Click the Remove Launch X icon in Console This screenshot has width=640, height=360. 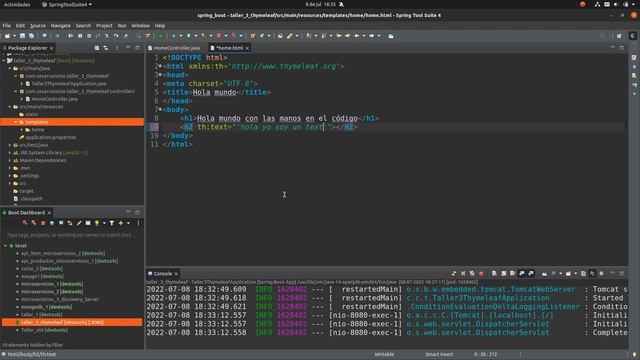(x=463, y=273)
